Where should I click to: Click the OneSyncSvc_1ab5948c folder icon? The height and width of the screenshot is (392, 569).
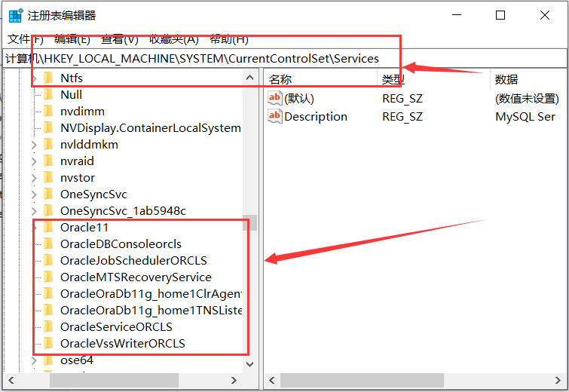click(x=48, y=210)
